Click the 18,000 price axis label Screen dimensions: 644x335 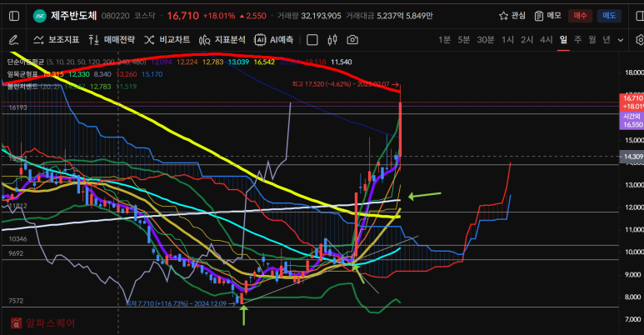coord(634,72)
